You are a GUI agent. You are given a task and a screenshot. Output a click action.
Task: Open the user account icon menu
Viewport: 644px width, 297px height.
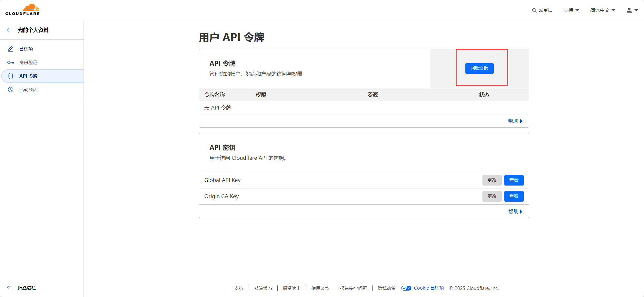click(629, 10)
